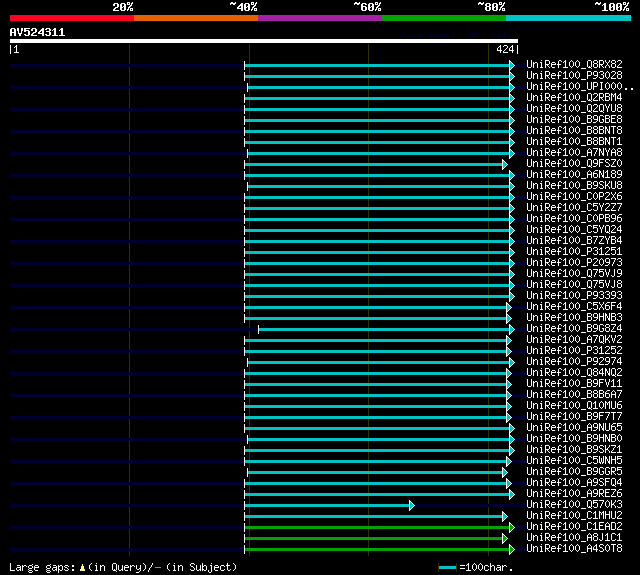This screenshot has width=640, height=575.
Task: Choose the UniRef100_C5Y2Z7 label
Action: point(574,208)
